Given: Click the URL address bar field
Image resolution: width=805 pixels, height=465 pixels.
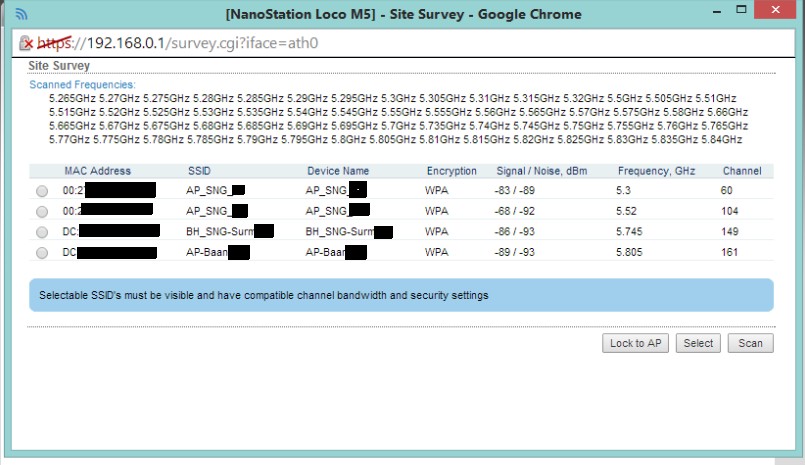Looking at the screenshot, I should coord(403,43).
